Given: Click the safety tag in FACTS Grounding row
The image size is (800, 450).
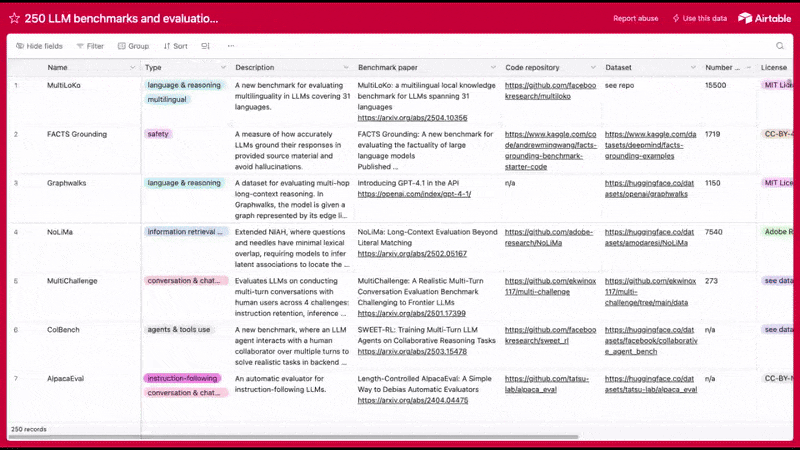Looking at the screenshot, I should pyautogui.click(x=158, y=134).
